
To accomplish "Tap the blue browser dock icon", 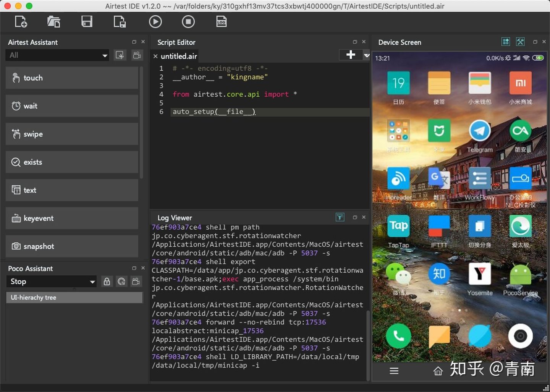I will [x=480, y=336].
